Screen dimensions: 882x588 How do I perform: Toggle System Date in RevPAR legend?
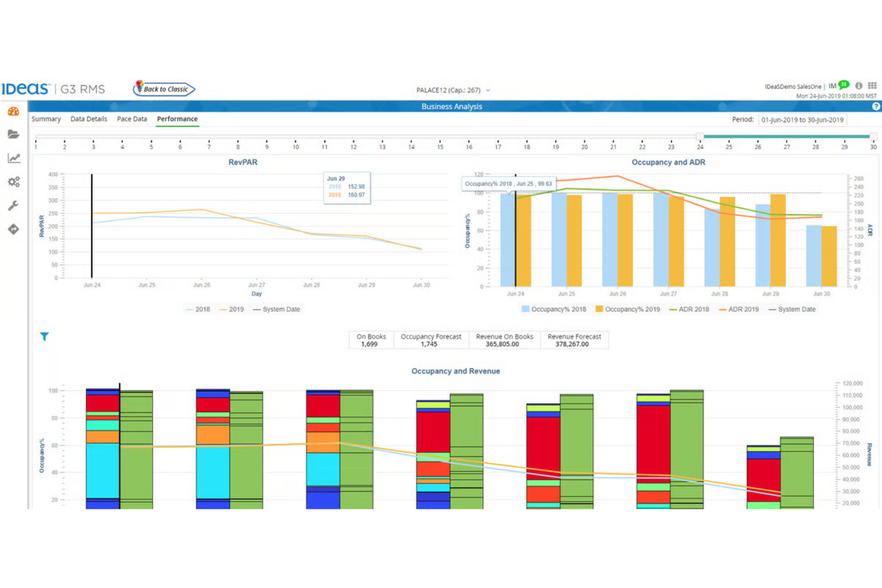pos(277,310)
